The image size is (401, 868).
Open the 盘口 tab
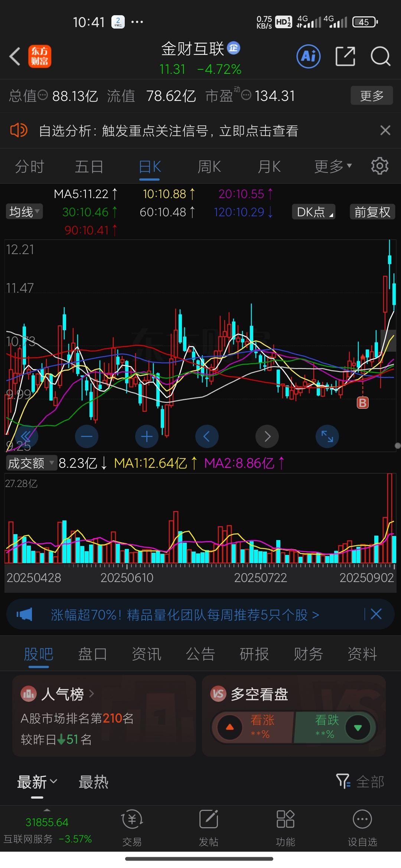(x=92, y=654)
